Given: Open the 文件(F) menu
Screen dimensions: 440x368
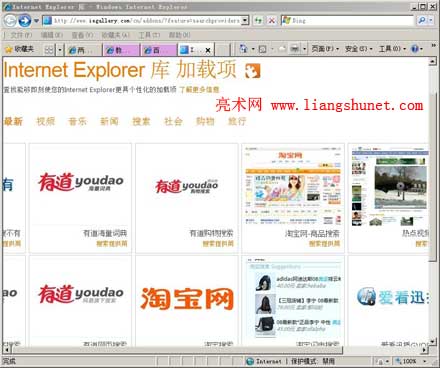Looking at the screenshot, I should 21,35.
